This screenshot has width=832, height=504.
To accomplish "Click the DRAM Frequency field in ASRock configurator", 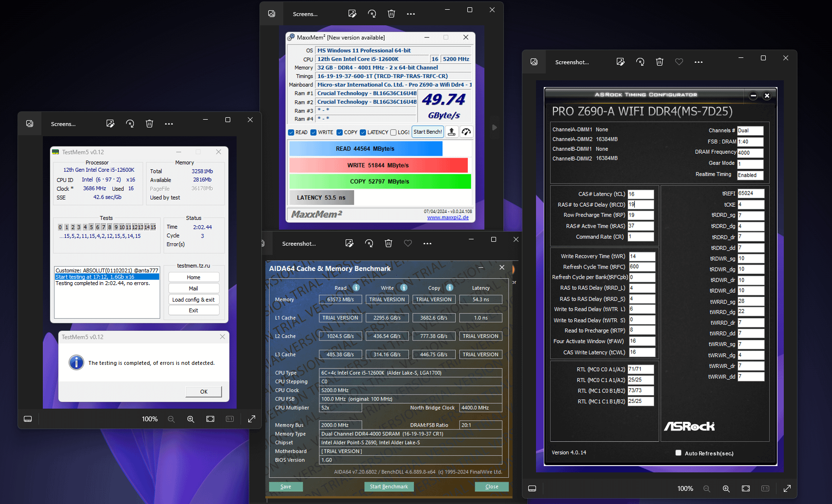I will point(750,153).
